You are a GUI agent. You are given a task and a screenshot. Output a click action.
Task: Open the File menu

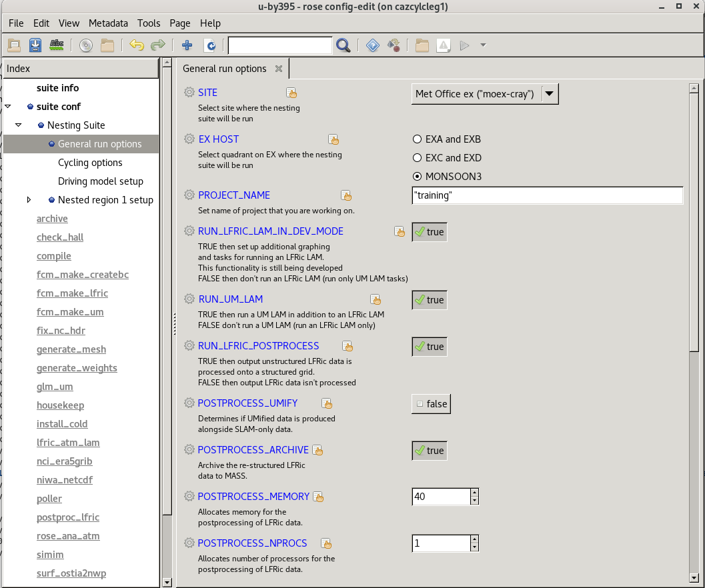(16, 23)
